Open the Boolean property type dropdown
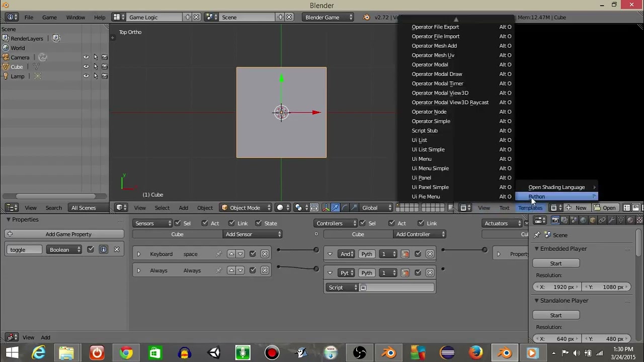This screenshot has height=362, width=644. 64,249
